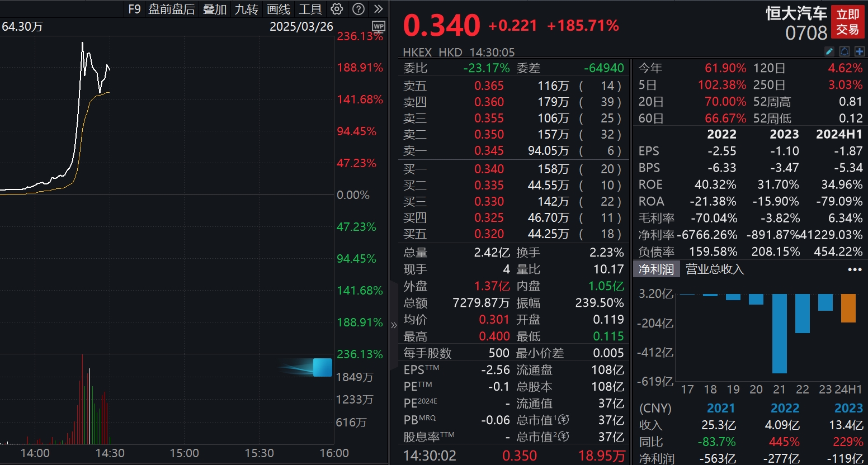Click 委差 value -64940
868x465 pixels.
603,68
